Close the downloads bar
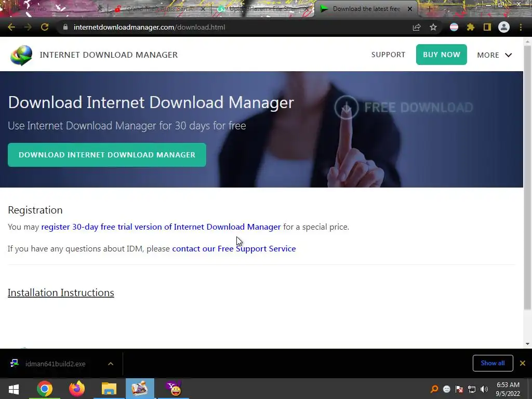The width and height of the screenshot is (532, 399). pos(523,363)
